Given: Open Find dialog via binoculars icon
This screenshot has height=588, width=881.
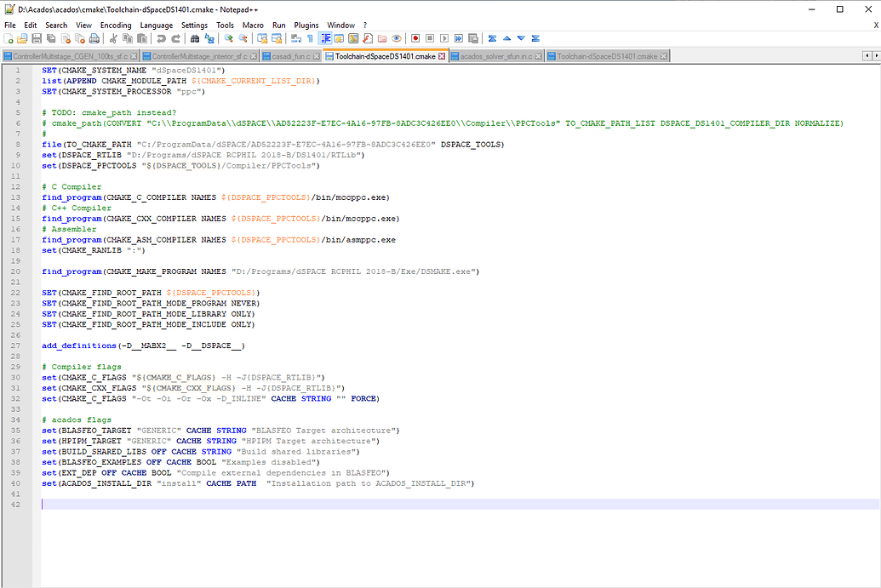Looking at the screenshot, I should [x=195, y=38].
